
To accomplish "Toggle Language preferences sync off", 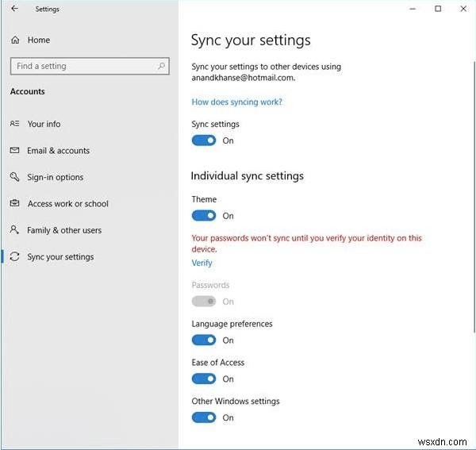I will click(x=204, y=340).
